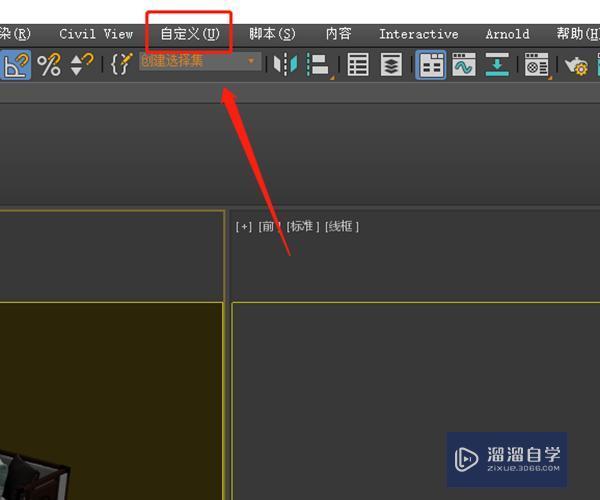
Task: Open the Material Editor
Action: point(537,65)
